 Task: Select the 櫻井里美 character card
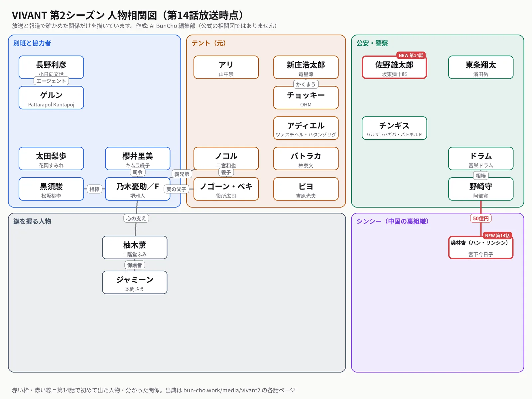138,159
